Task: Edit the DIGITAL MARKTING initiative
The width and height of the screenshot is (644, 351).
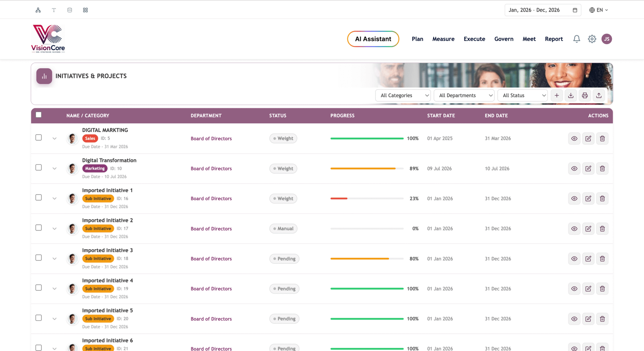Action: point(588,138)
